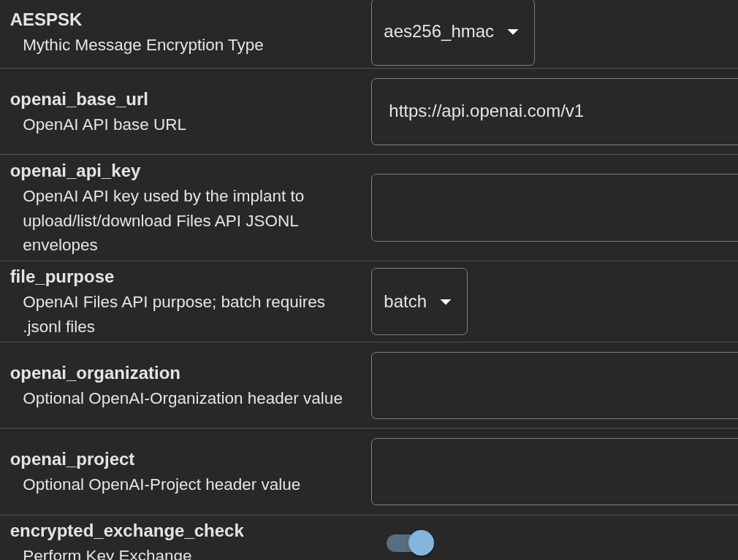The width and height of the screenshot is (738, 560).
Task: Select the AESPSK parameter label
Action: (x=46, y=20)
